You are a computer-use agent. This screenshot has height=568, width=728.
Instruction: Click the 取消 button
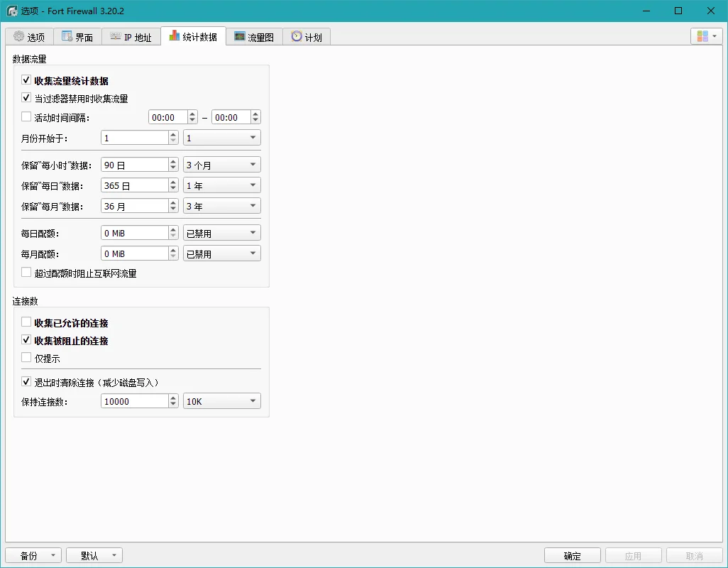click(695, 555)
